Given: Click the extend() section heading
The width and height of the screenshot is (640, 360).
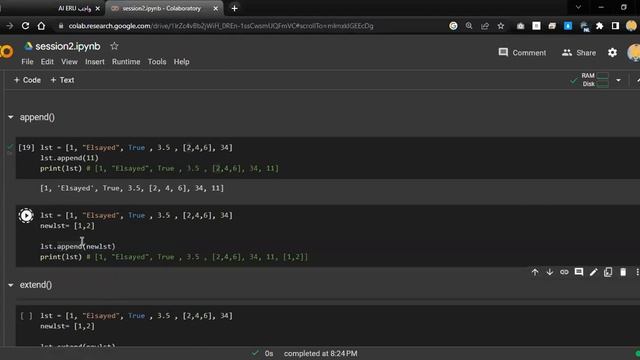Looking at the screenshot, I should tap(36, 285).
